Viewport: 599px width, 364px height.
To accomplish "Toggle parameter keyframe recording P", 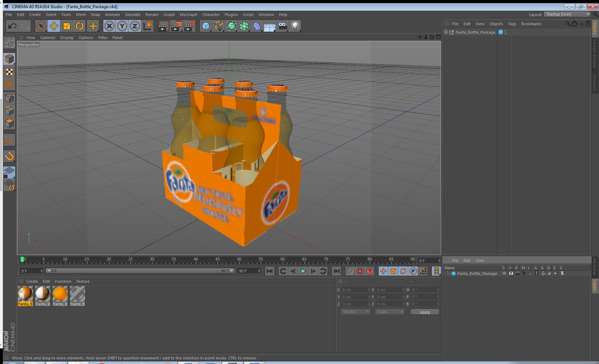I will tap(413, 271).
